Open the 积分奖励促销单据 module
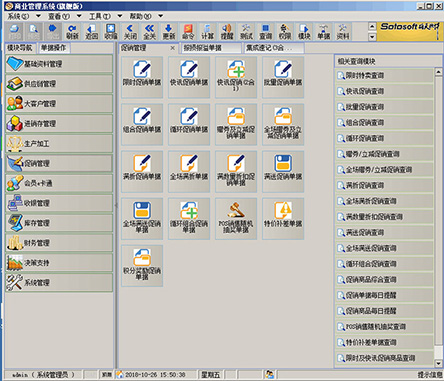Screen dimensions: 444x381 tap(142, 266)
